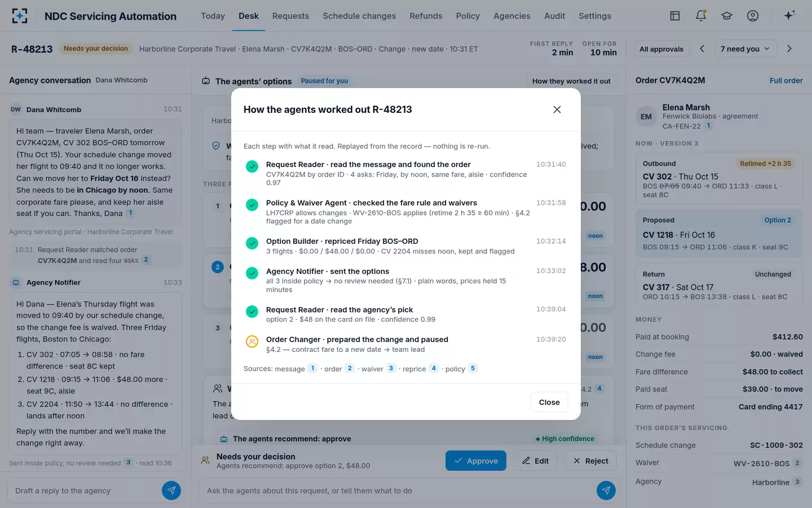Reject the agents' recommendation

click(590, 461)
